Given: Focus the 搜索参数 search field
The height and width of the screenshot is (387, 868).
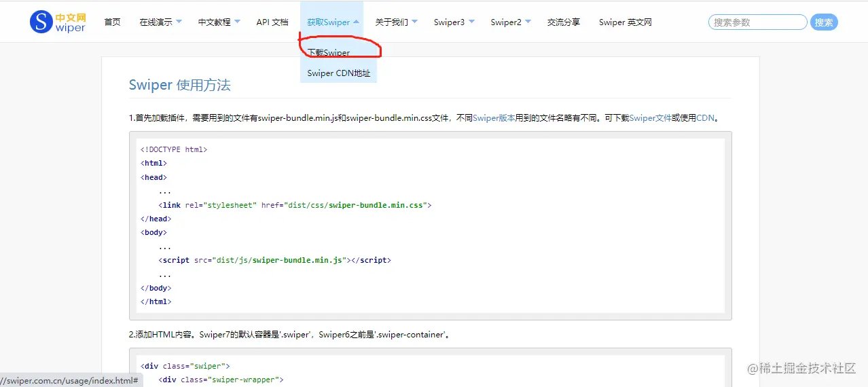Looking at the screenshot, I should click(x=757, y=22).
